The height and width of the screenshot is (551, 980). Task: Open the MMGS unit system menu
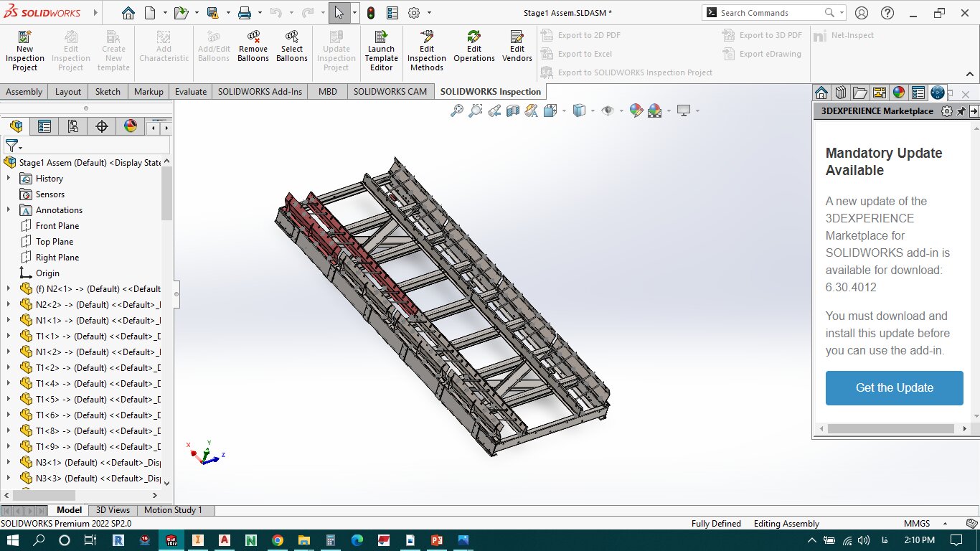(918, 524)
